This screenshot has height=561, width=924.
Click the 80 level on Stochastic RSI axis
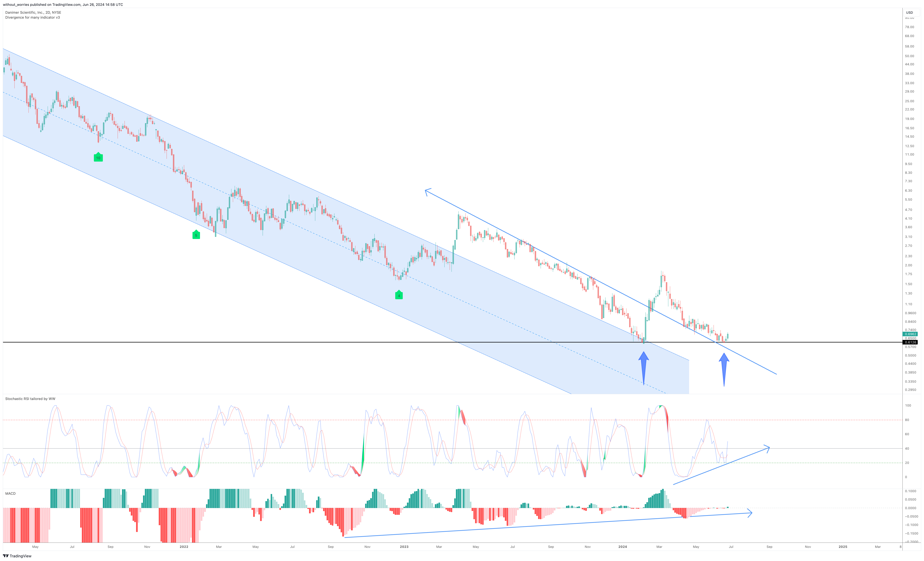pyautogui.click(x=907, y=420)
